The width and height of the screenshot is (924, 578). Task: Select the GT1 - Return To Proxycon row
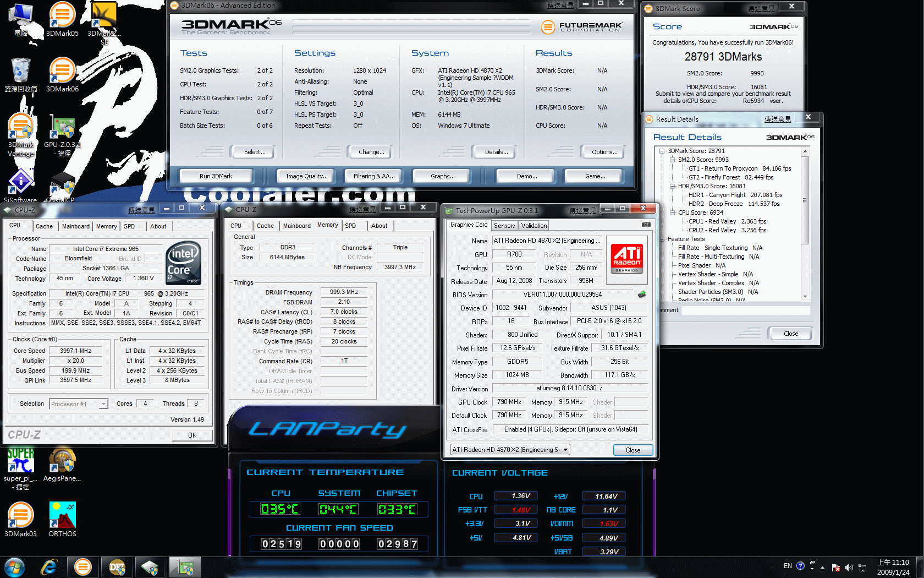[x=740, y=168]
